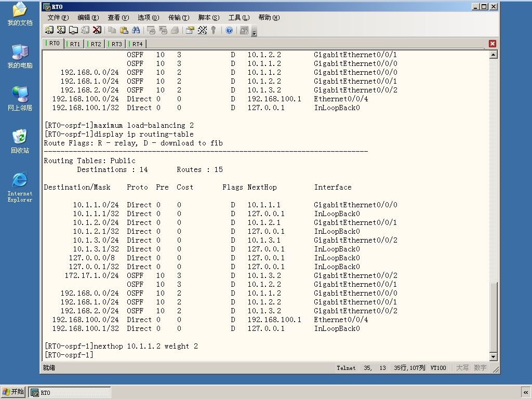Viewport: 532px width, 399px height.
Task: Click the terminal scrollbar down arrow
Action: coord(494,356)
